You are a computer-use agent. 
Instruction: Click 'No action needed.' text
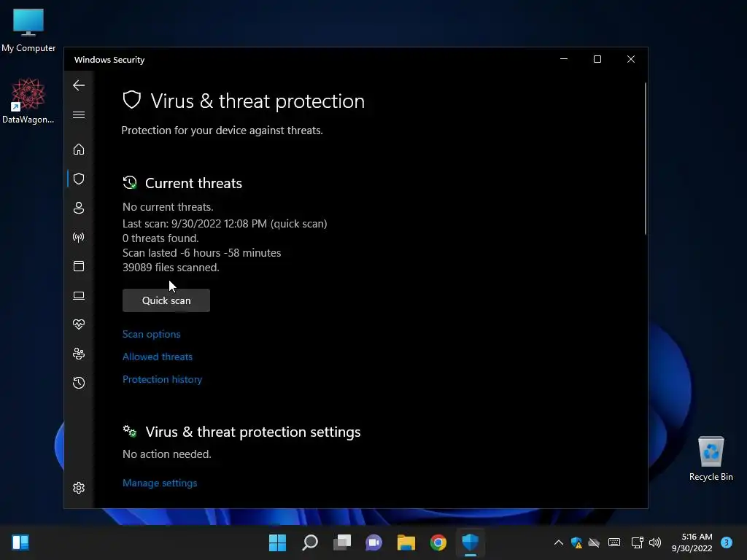pos(167,454)
